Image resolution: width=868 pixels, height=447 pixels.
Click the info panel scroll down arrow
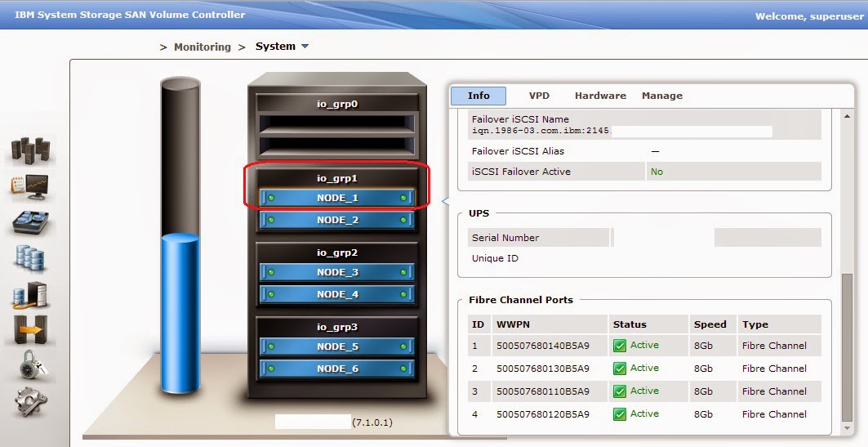[x=847, y=428]
